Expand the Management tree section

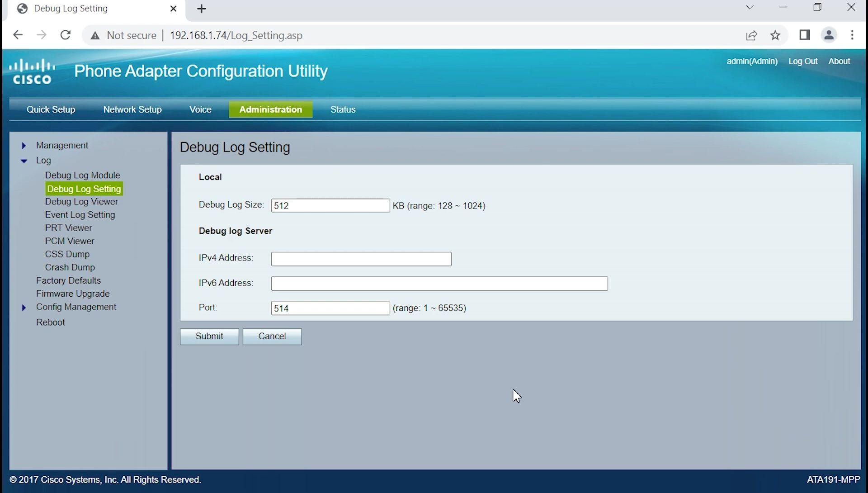pyautogui.click(x=24, y=146)
